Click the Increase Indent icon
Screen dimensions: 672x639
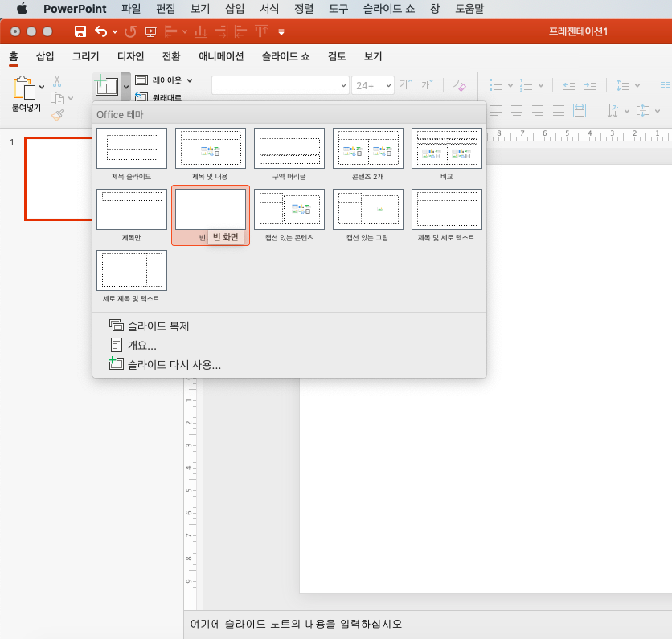coord(590,85)
